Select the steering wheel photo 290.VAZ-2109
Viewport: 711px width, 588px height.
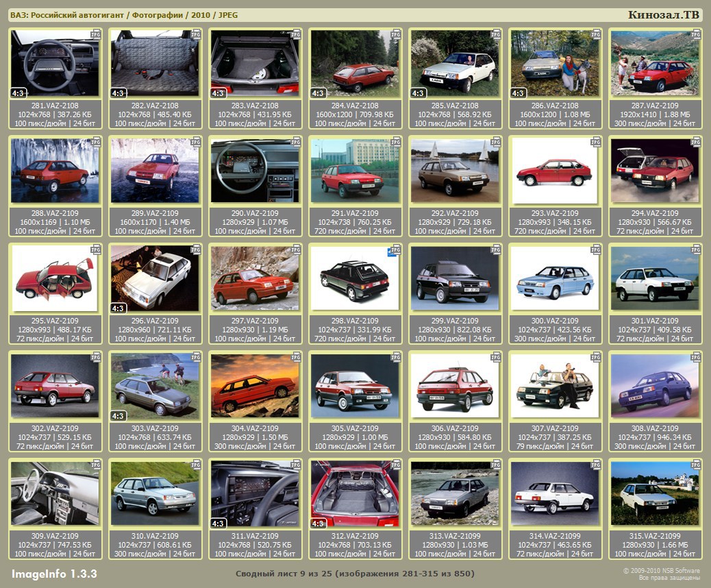click(254, 171)
